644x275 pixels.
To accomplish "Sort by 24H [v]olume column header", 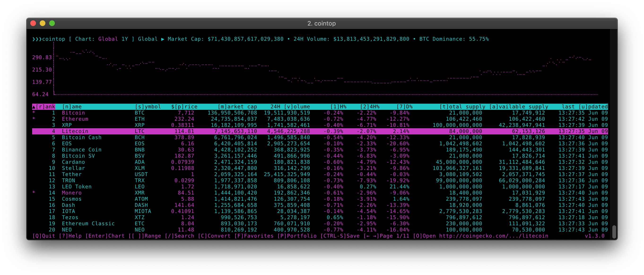I will click(x=290, y=106).
